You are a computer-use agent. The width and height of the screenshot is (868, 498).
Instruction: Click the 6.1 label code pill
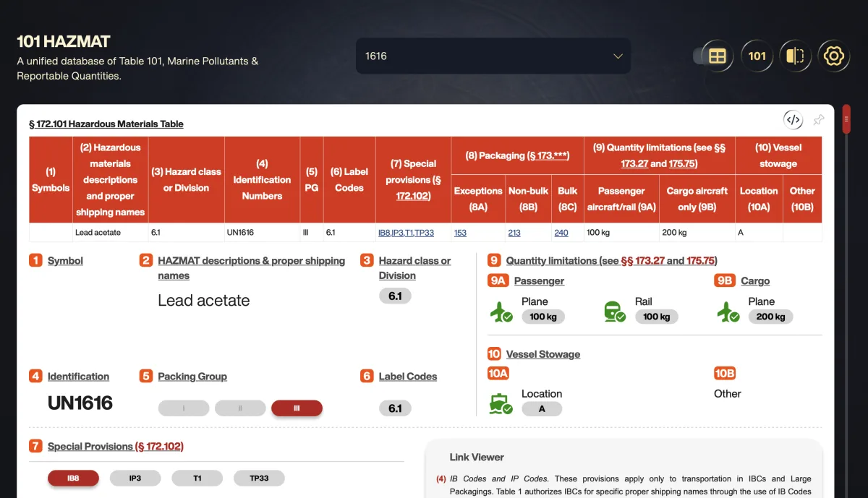point(395,408)
